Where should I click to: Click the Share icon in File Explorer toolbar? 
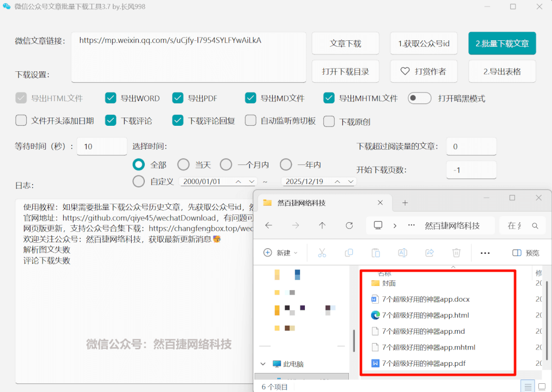click(x=430, y=253)
